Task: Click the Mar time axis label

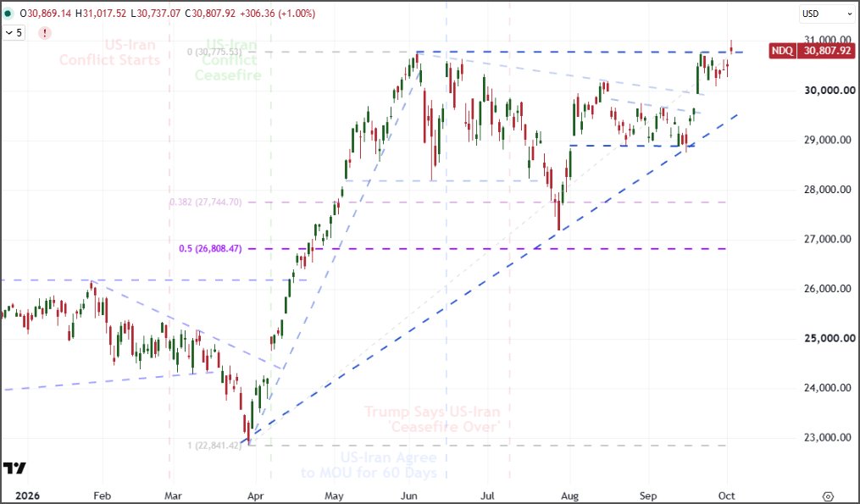Action: coord(173,496)
